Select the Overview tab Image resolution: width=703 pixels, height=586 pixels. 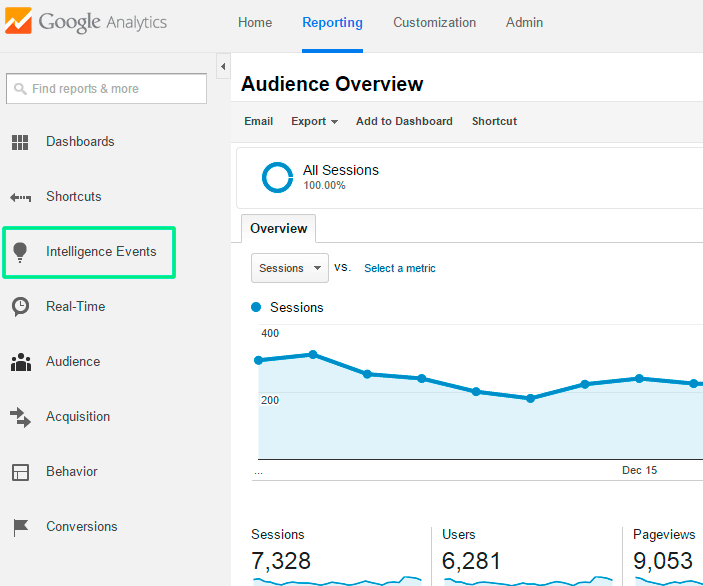coord(278,229)
